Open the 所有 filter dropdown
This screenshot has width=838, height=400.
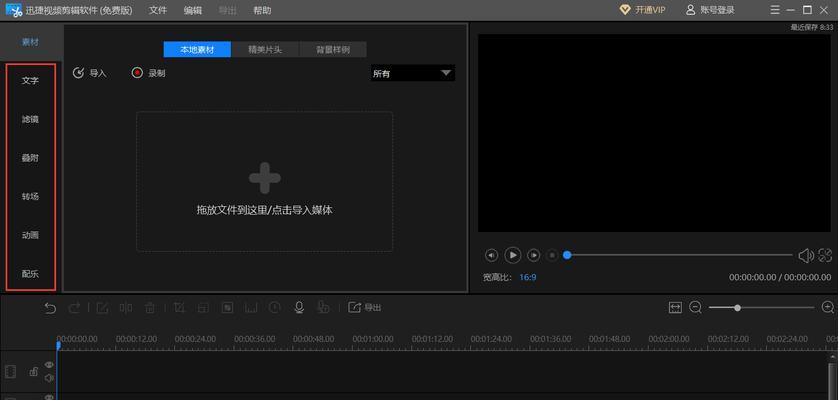[x=413, y=73]
